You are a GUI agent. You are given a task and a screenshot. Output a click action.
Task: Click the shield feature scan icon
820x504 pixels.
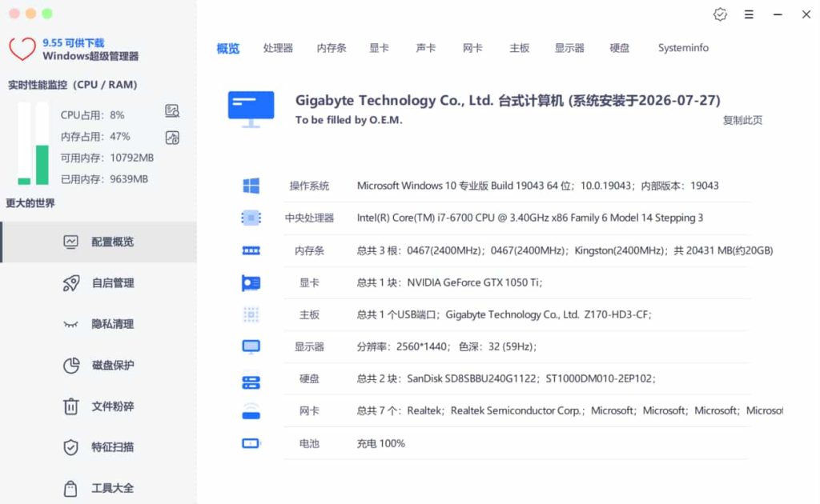[x=70, y=447]
